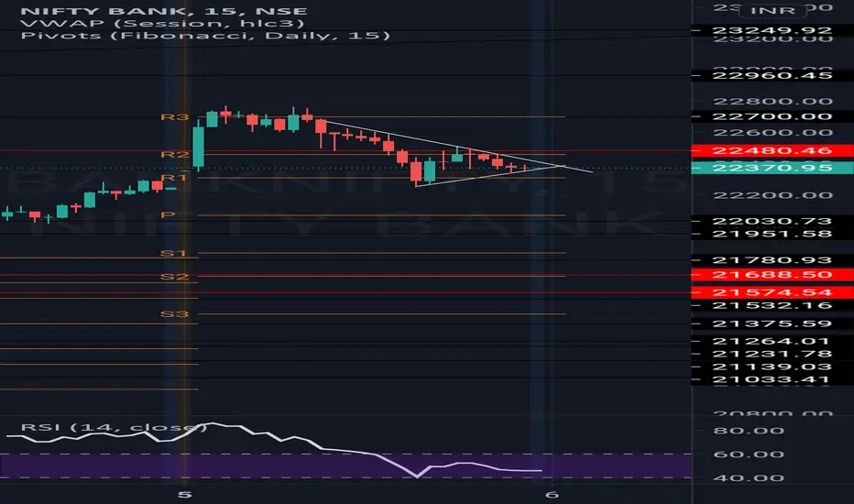
Task: Select the Pivots (Fibonacci, Daily, 15) legend
Action: click(205, 36)
